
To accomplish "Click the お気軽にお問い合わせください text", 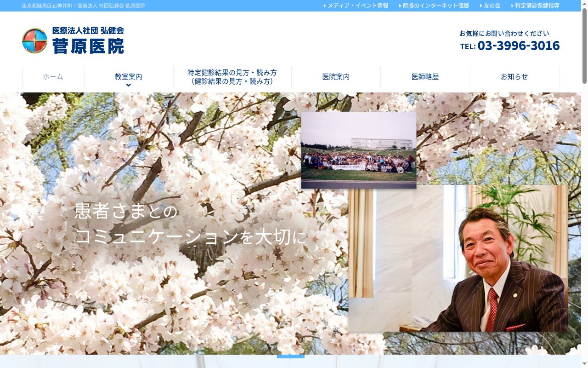I will pyautogui.click(x=504, y=33).
